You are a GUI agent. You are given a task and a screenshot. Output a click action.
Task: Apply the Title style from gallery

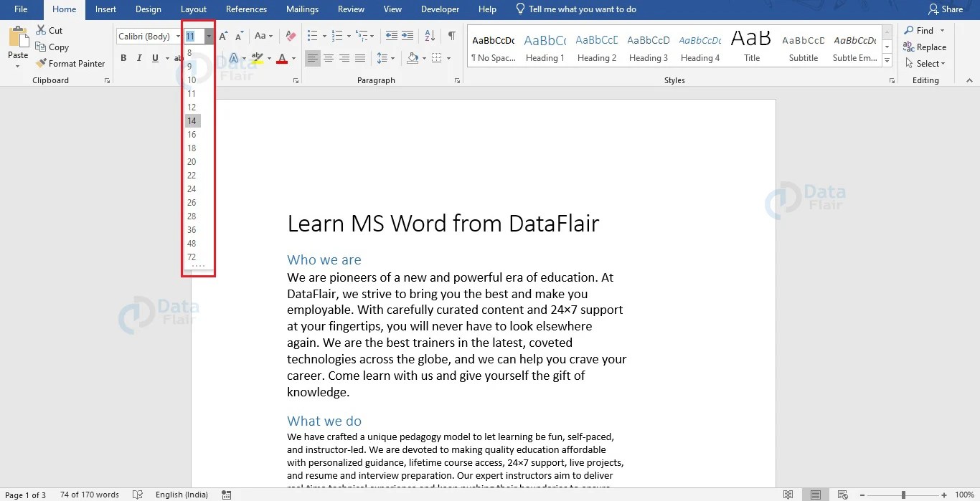[x=752, y=47]
